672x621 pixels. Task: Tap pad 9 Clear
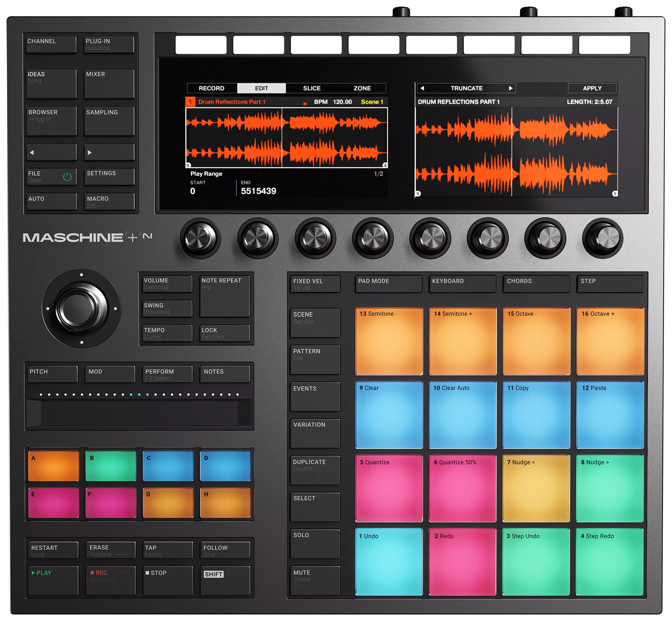389,415
